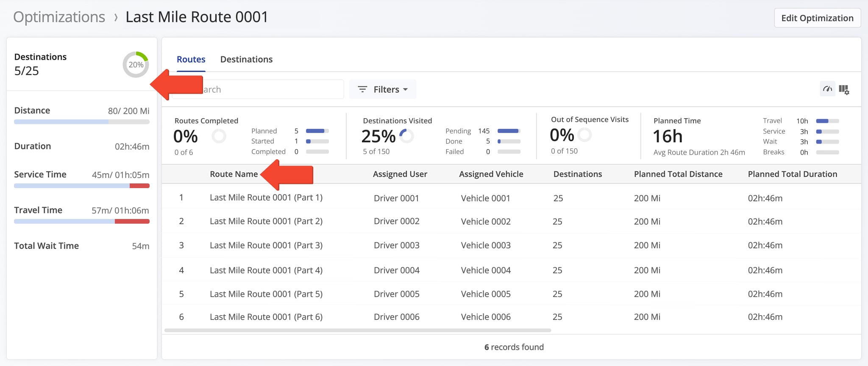Open Last Mile Route 0001 (Part 3)
This screenshot has height=366, width=868.
pos(266,245)
